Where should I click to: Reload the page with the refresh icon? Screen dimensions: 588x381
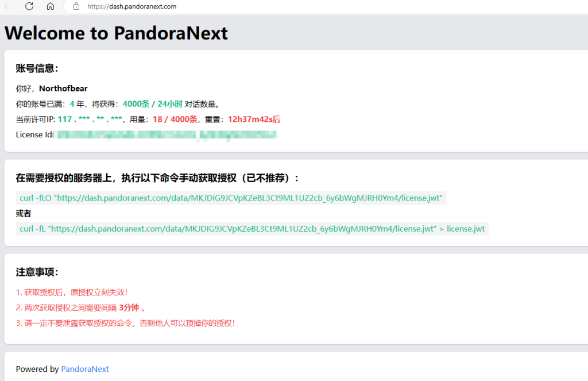tap(29, 6)
